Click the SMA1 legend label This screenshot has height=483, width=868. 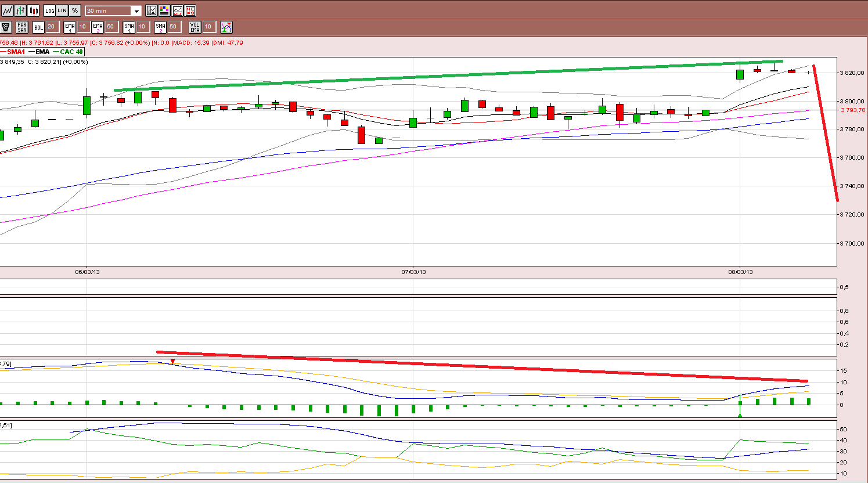16,52
